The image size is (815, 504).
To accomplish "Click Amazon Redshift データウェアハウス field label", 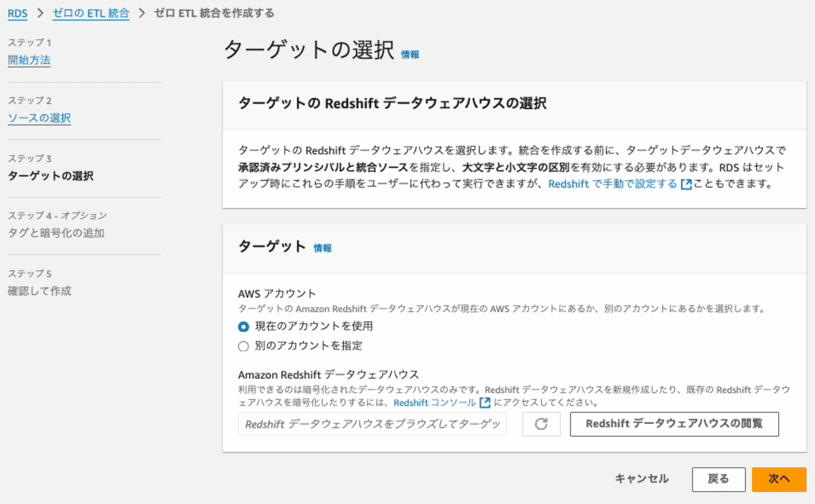I will pos(328,375).
